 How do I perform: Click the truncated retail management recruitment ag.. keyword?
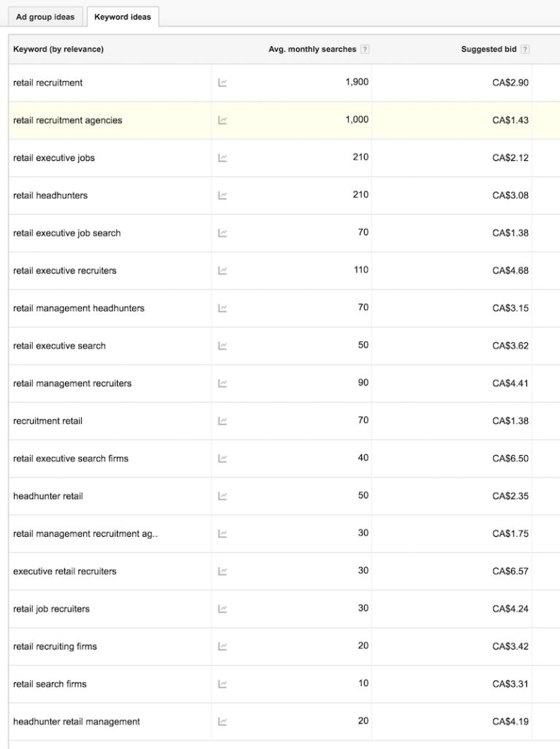tap(85, 534)
